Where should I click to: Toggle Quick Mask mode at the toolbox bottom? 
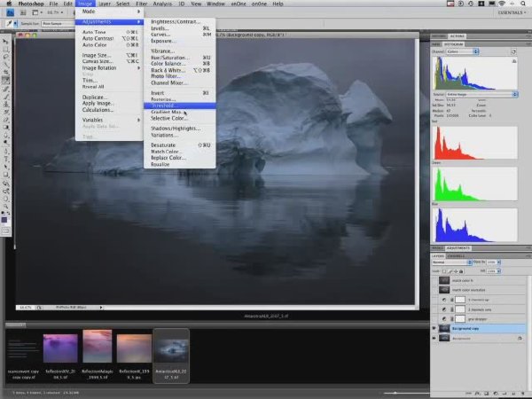point(6,231)
